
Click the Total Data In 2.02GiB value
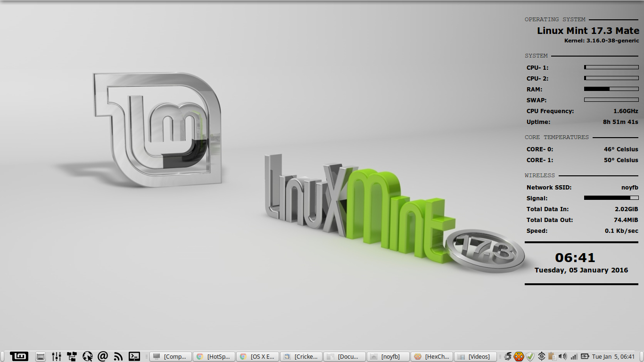[627, 209]
